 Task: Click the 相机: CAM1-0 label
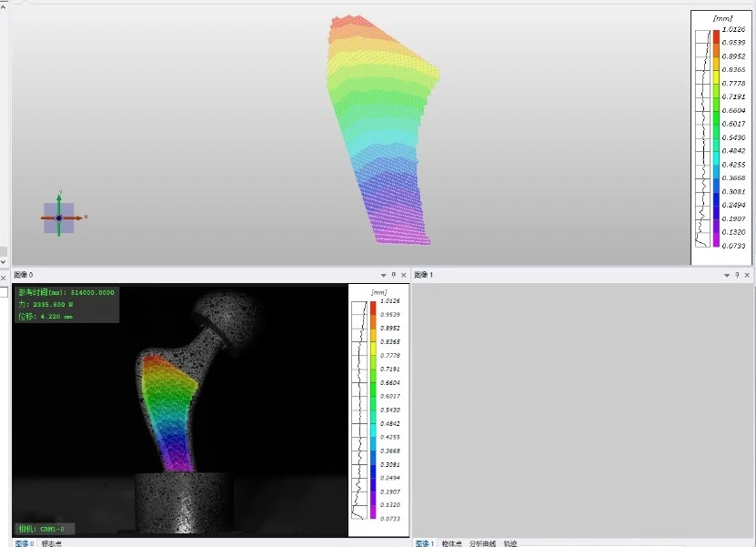click(x=42, y=529)
